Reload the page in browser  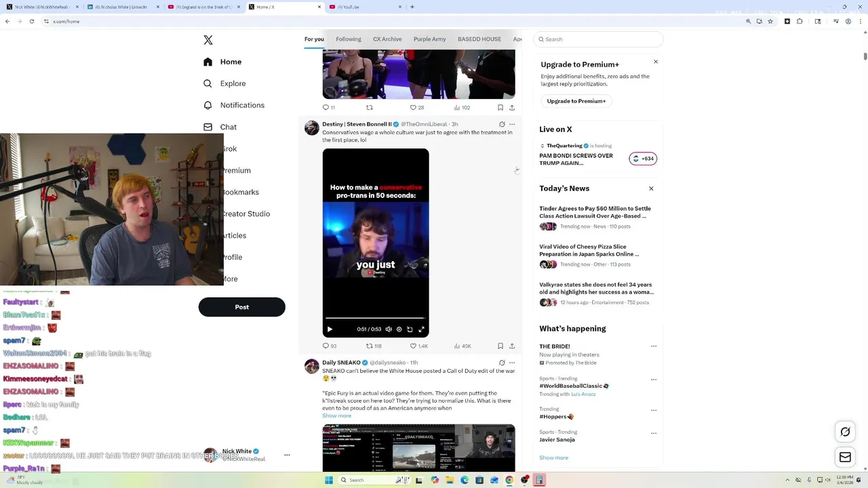coord(31,21)
